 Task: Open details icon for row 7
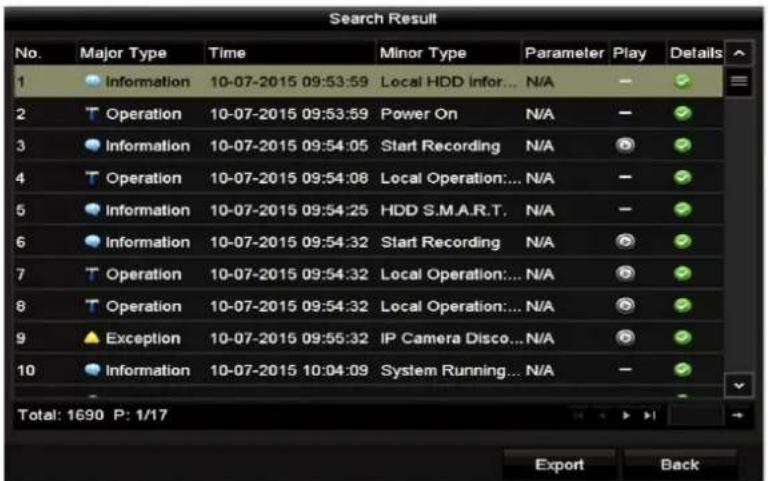(682, 273)
